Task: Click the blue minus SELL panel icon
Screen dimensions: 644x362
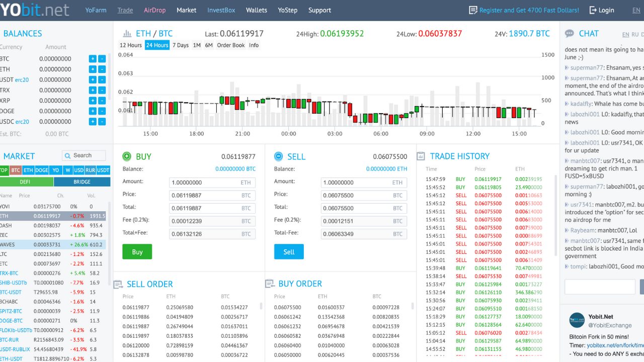Action: point(278,156)
